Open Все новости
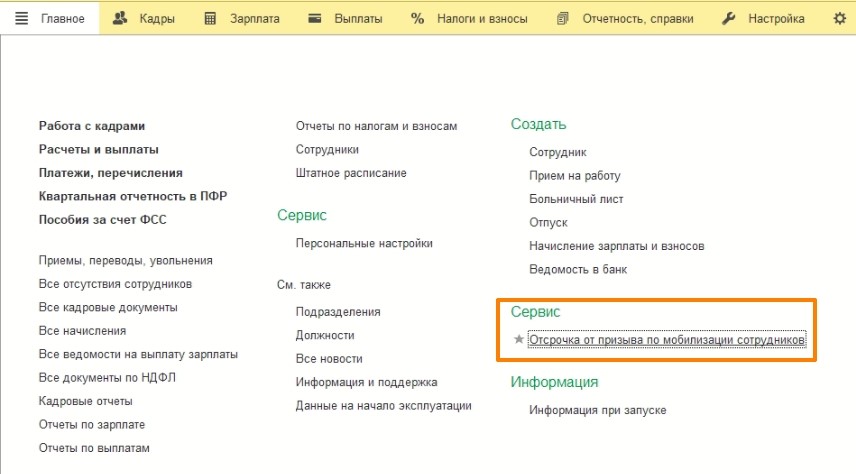856x474 pixels. [x=329, y=359]
